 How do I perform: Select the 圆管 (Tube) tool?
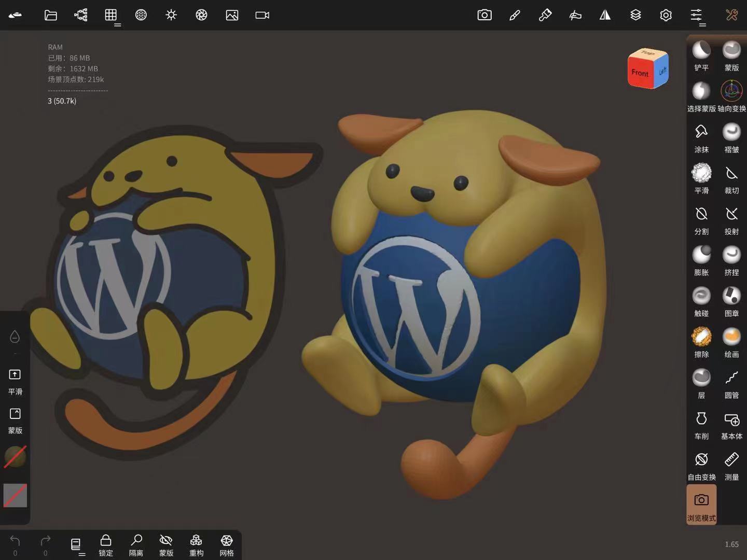pyautogui.click(x=731, y=383)
